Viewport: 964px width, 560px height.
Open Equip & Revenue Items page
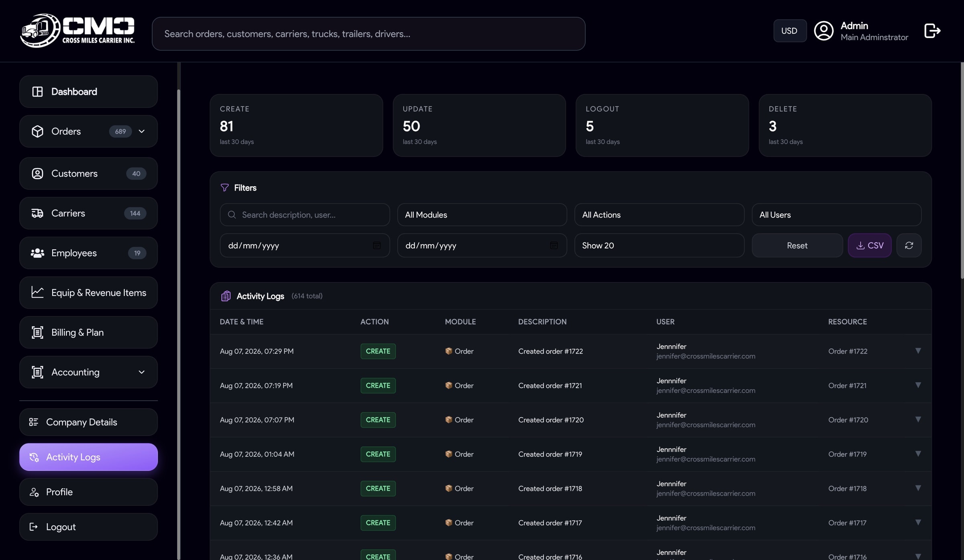[x=88, y=293]
